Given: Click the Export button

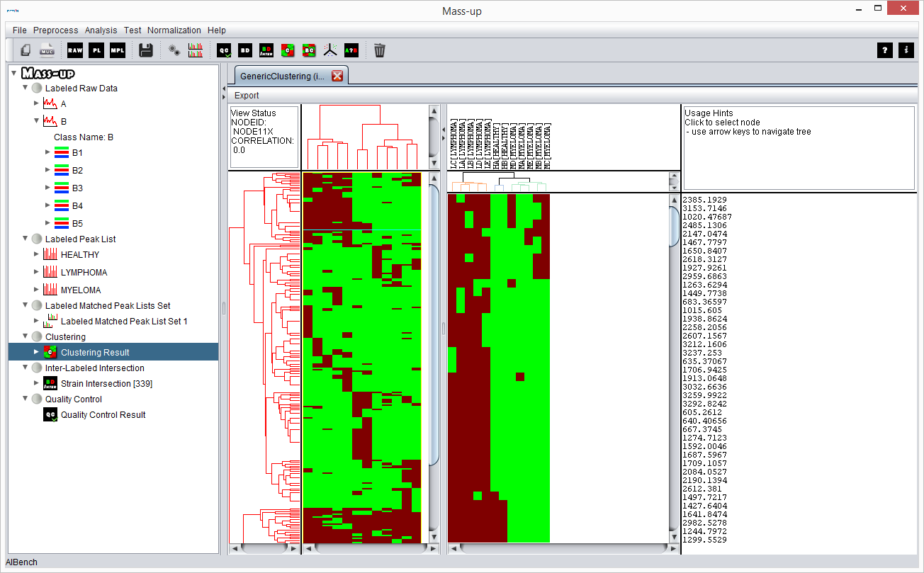Looking at the screenshot, I should (246, 94).
